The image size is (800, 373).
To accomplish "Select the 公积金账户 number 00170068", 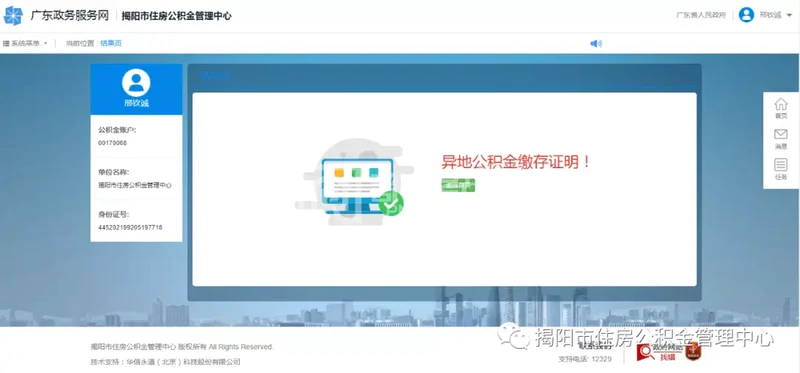I will coord(112,143).
